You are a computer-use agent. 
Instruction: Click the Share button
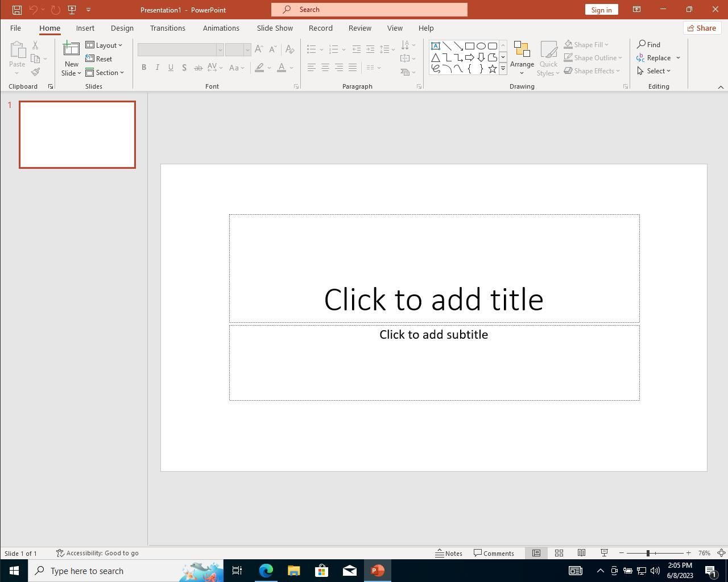[701, 28]
